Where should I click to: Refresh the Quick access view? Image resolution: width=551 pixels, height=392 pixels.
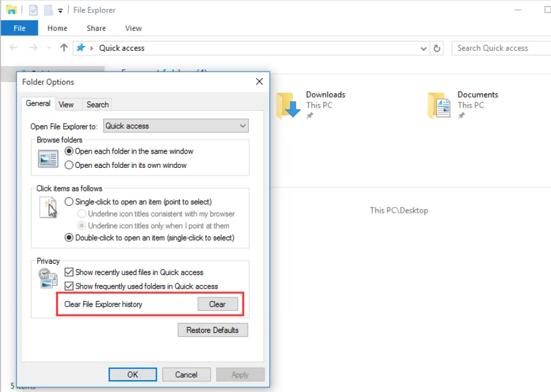point(437,48)
